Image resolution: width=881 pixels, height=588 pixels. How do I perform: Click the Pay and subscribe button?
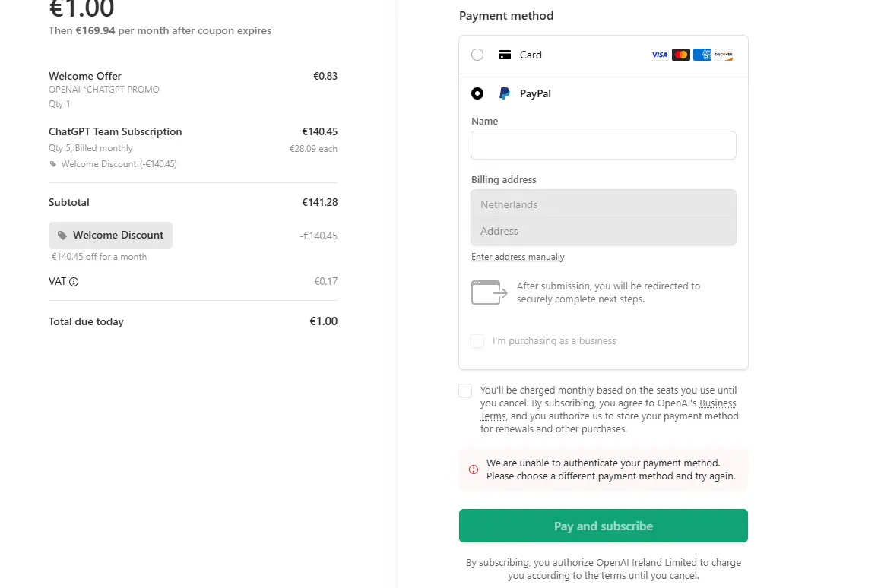[604, 526]
